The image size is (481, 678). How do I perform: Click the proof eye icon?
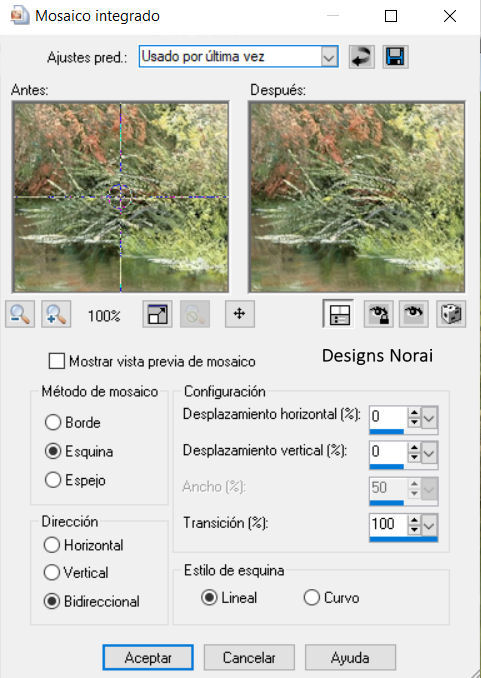coord(414,314)
